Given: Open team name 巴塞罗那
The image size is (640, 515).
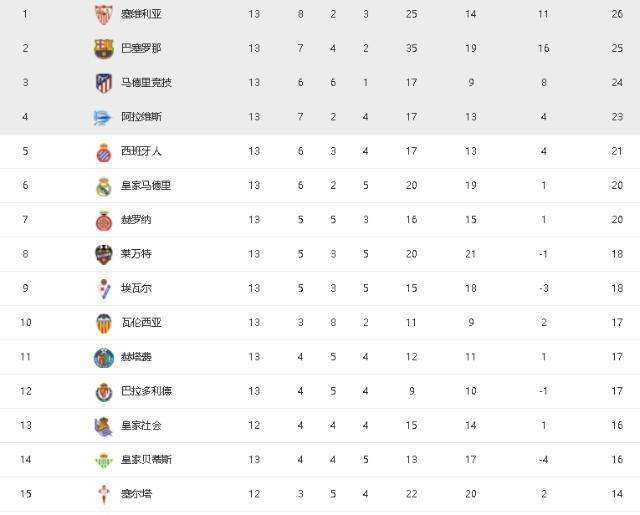Looking at the screenshot, I should click(x=141, y=49).
